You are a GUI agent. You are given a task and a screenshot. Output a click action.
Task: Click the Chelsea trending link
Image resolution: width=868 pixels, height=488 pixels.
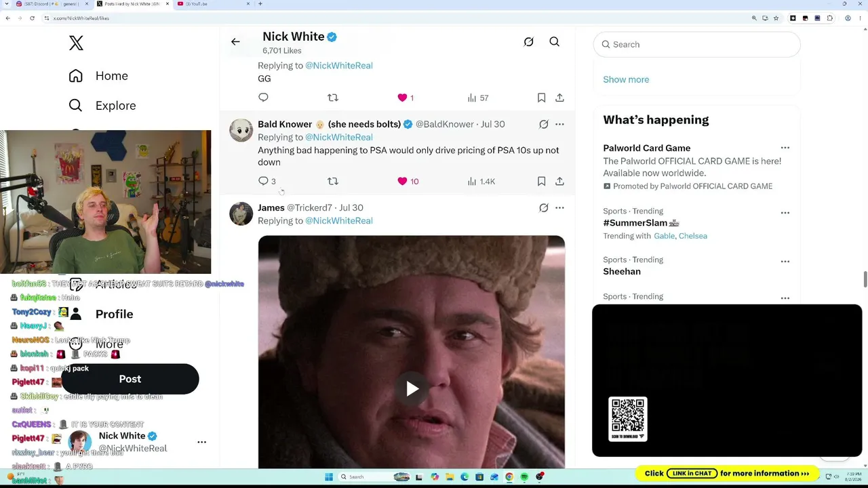pyautogui.click(x=693, y=236)
